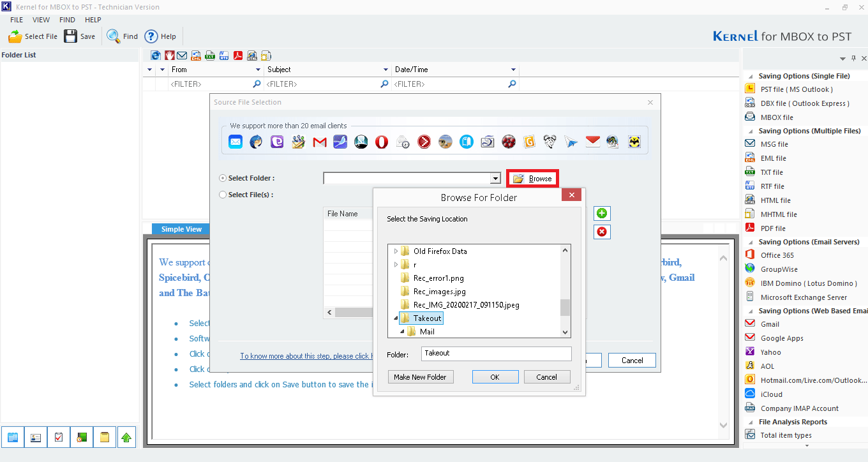Click Cancel in Browse For Folder dialog
The width and height of the screenshot is (868, 462).
click(546, 377)
